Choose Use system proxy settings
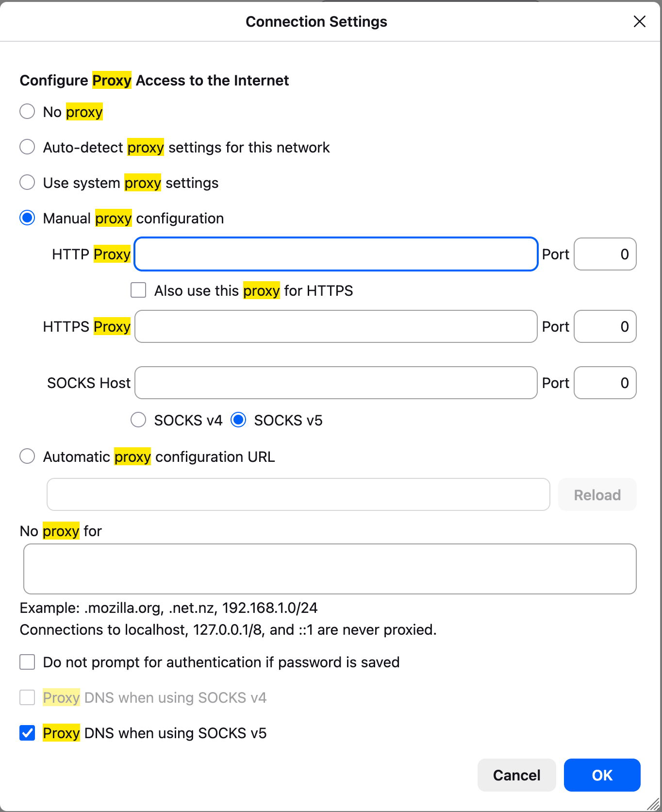Screen dimensions: 662x812 coord(27,182)
